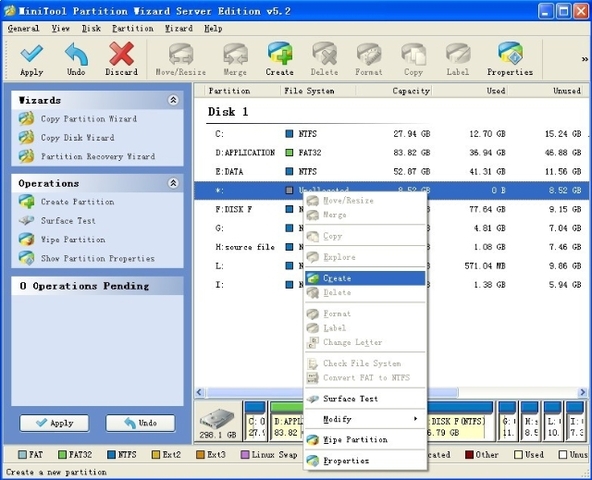The width and height of the screenshot is (592, 480).
Task: Open the Partition menu
Action: tap(133, 29)
